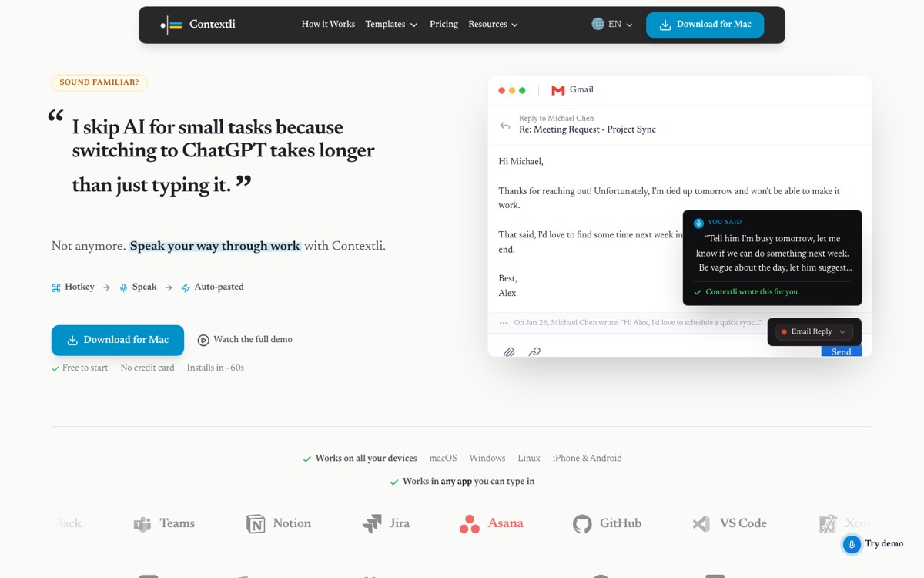Open the Email Reply template dropdown
Image resolution: width=924 pixels, height=578 pixels.
click(815, 332)
